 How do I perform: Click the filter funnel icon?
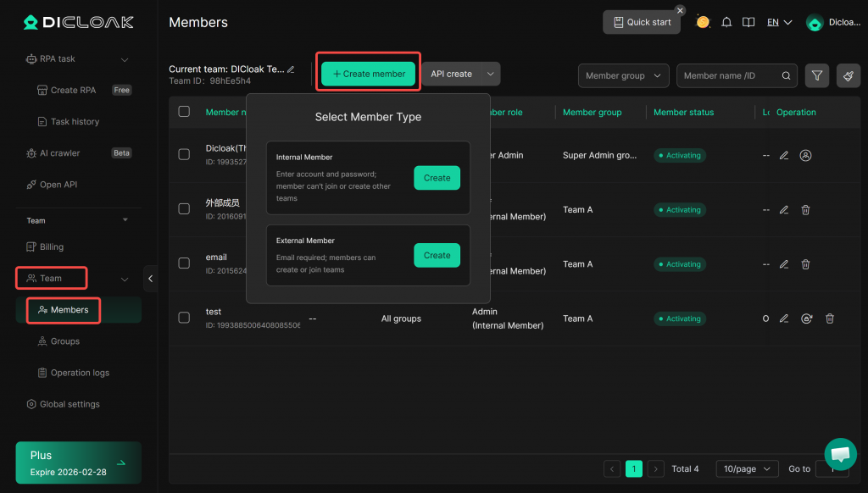(x=816, y=75)
